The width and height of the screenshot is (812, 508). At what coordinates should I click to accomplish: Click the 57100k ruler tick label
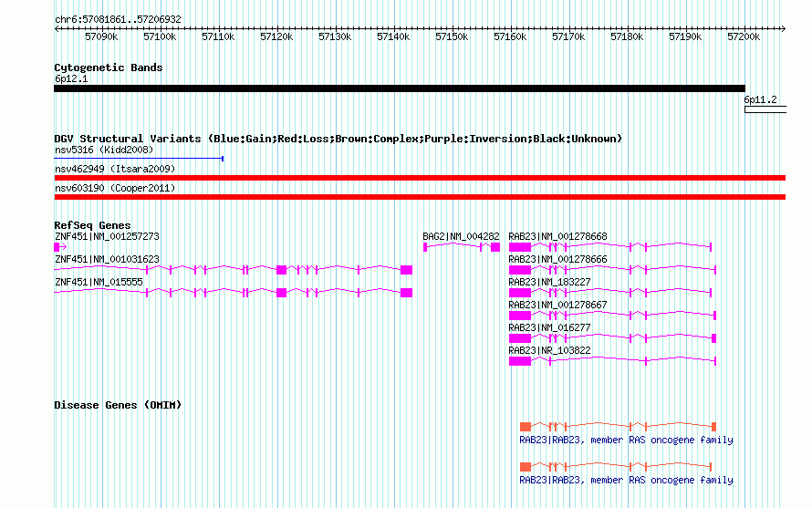160,36
